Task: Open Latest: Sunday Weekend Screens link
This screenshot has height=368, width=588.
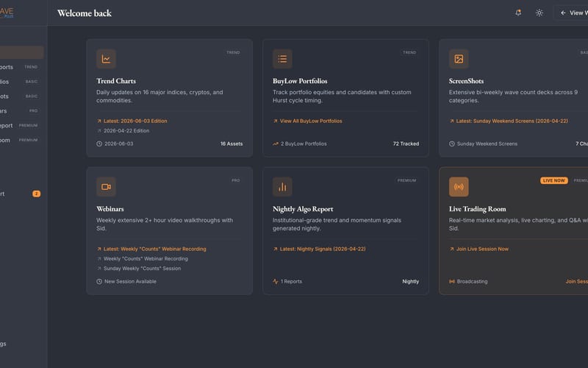Action: pyautogui.click(x=509, y=121)
